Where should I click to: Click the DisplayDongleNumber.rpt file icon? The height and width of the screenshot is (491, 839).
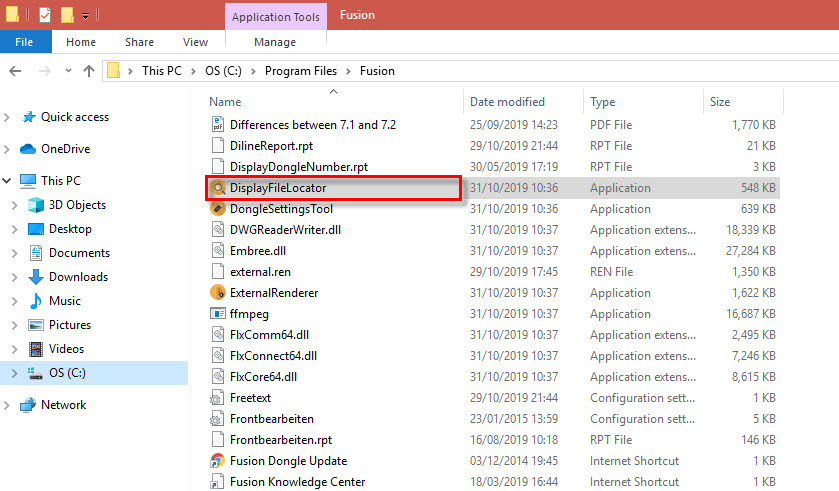[218, 166]
